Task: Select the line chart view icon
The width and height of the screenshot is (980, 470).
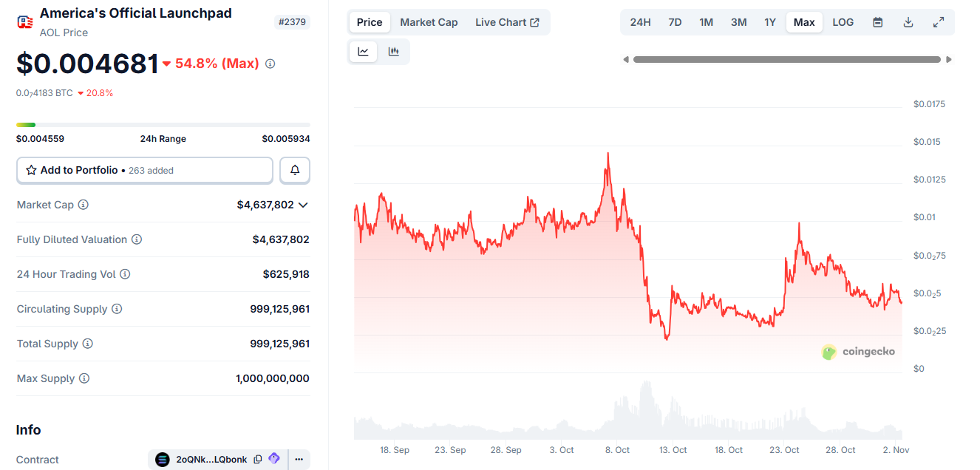Action: tap(363, 51)
